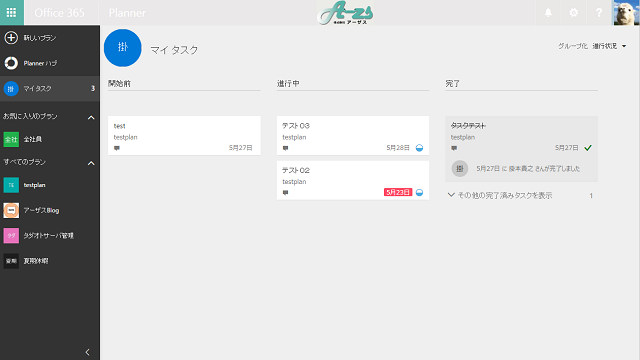Viewport: 640px width, 360px height.
Task: Click the in-progress status icon on テスト02
Action: pos(419,192)
